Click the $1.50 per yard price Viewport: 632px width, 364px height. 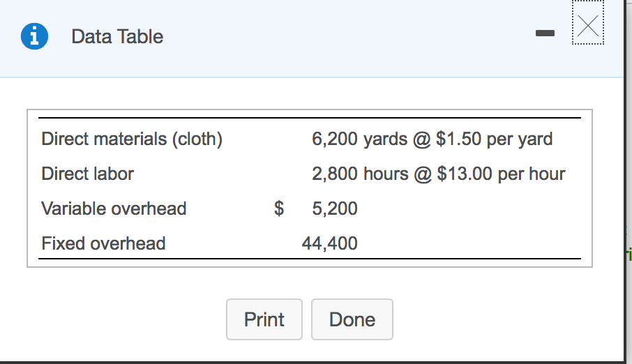[x=494, y=139]
